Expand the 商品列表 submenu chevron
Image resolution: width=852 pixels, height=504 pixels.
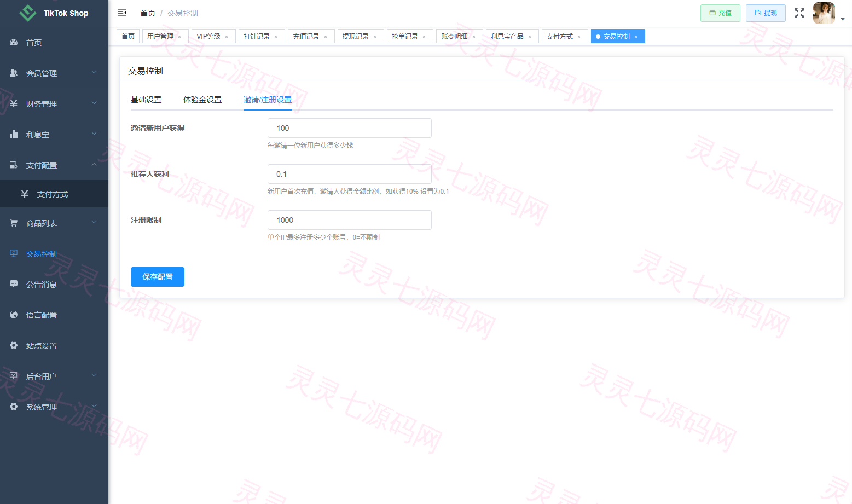point(94,222)
